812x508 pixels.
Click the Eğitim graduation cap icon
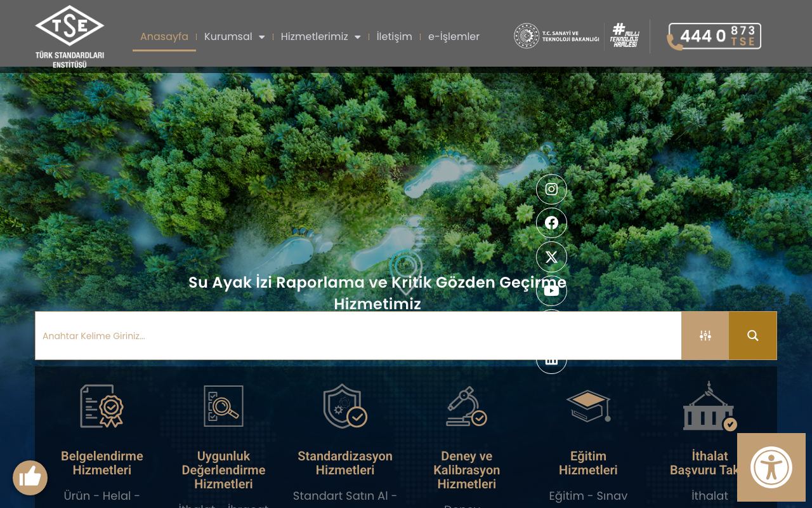pyautogui.click(x=588, y=406)
